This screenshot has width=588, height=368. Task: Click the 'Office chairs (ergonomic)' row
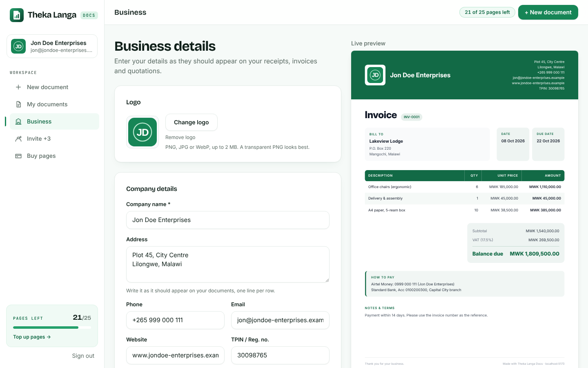(465, 187)
